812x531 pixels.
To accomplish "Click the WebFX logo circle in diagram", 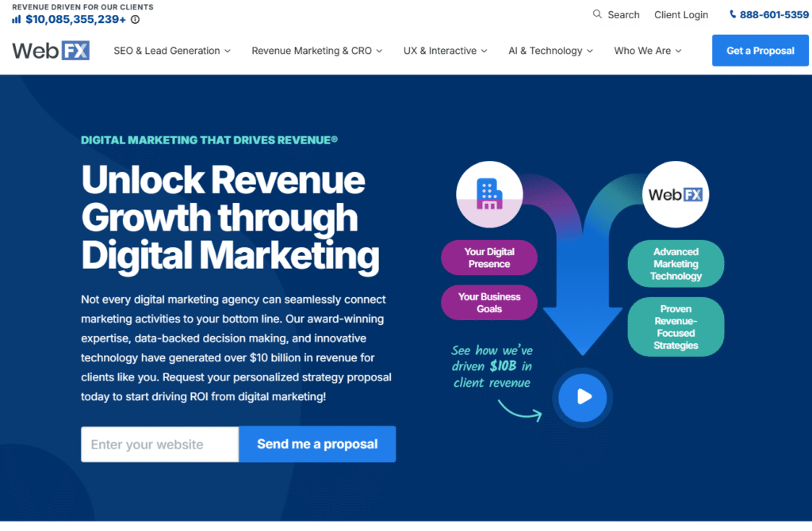I will point(676,195).
